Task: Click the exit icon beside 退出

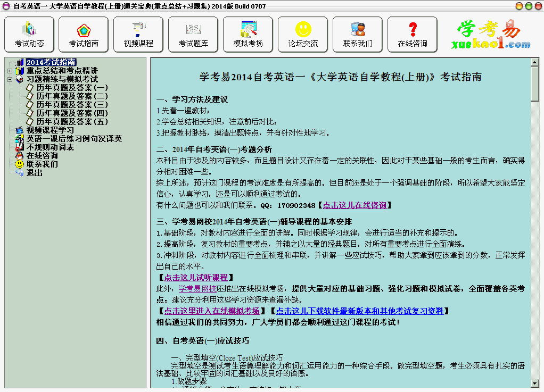Action: (20, 173)
